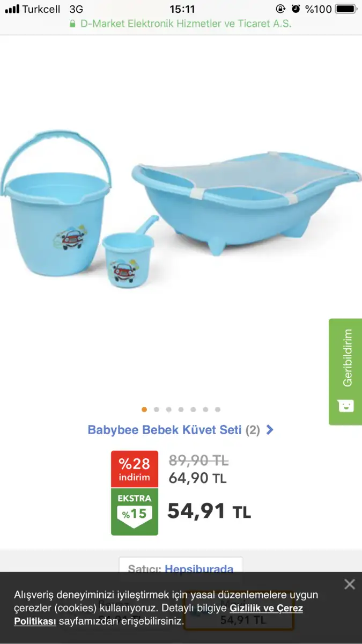Tap the %28 indirim discount badge

pos(135,469)
